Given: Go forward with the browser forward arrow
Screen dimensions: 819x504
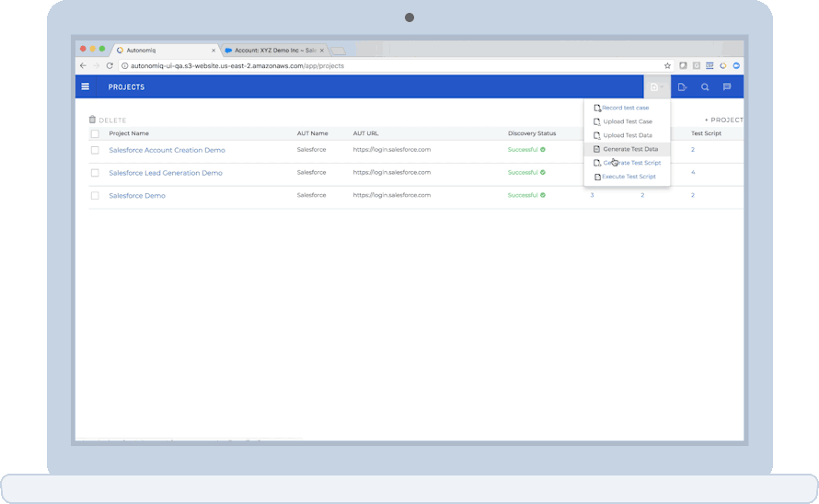Looking at the screenshot, I should click(96, 66).
